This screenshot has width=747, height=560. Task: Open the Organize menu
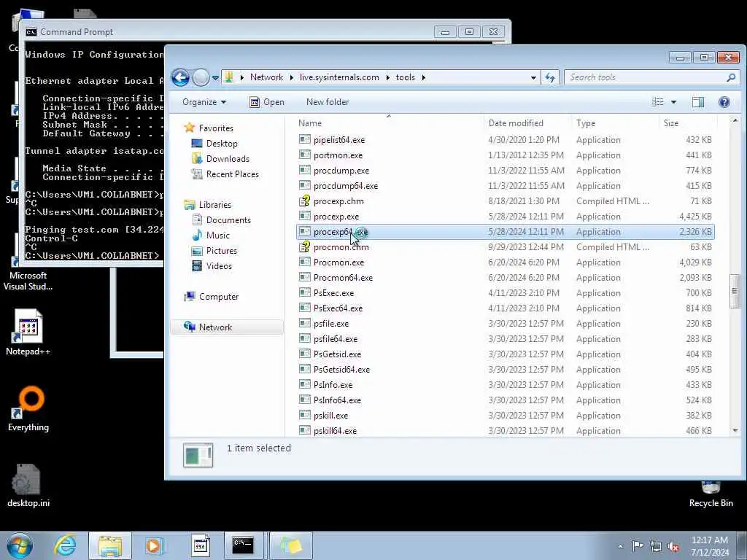pyautogui.click(x=204, y=102)
